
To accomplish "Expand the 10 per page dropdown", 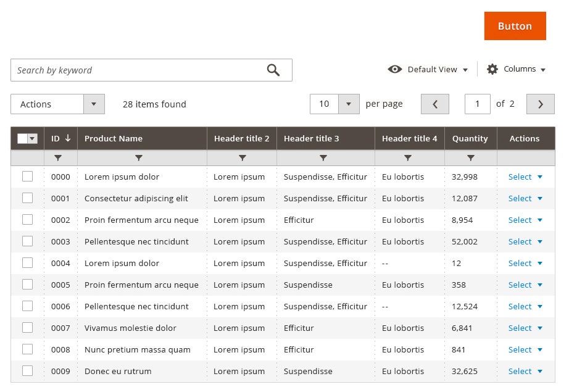I will pyautogui.click(x=349, y=104).
